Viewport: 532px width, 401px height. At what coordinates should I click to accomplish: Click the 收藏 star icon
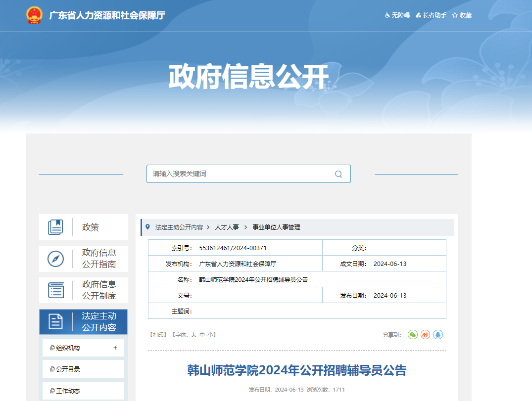pos(455,15)
